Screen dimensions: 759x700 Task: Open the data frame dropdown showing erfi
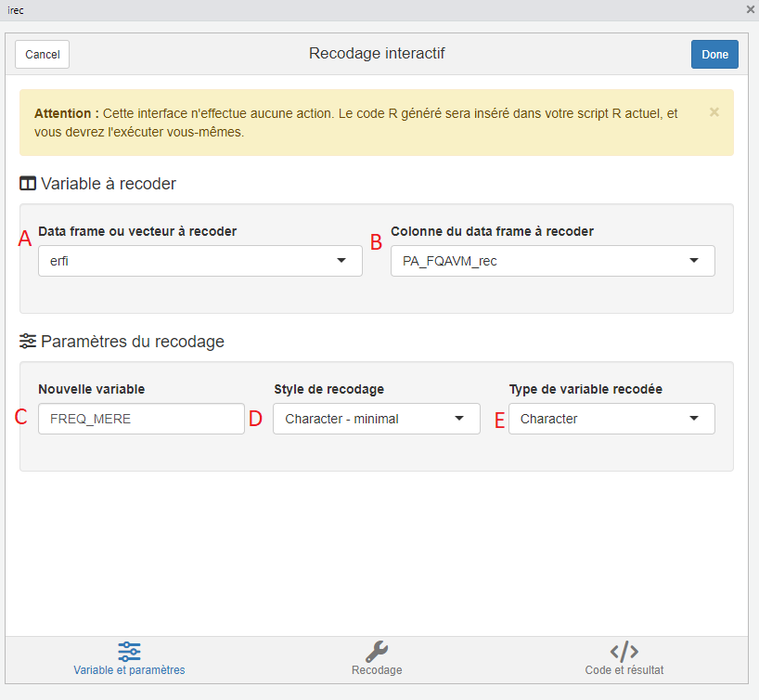pyautogui.click(x=199, y=261)
